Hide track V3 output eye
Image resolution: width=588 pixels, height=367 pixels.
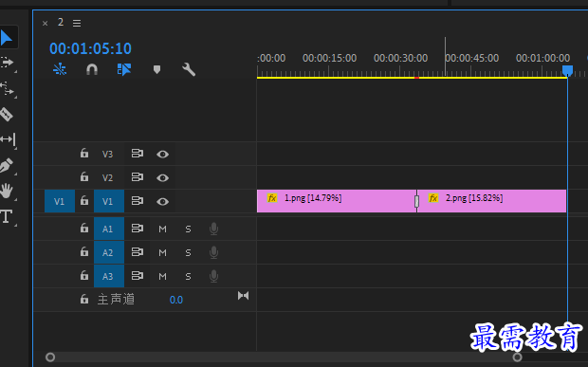click(x=162, y=154)
